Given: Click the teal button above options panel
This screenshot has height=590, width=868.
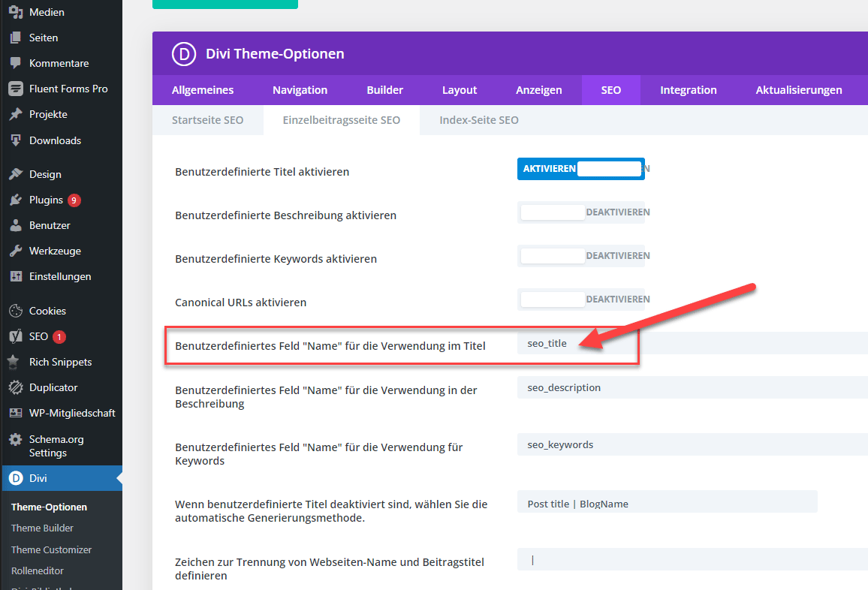Looking at the screenshot, I should (225, 4).
